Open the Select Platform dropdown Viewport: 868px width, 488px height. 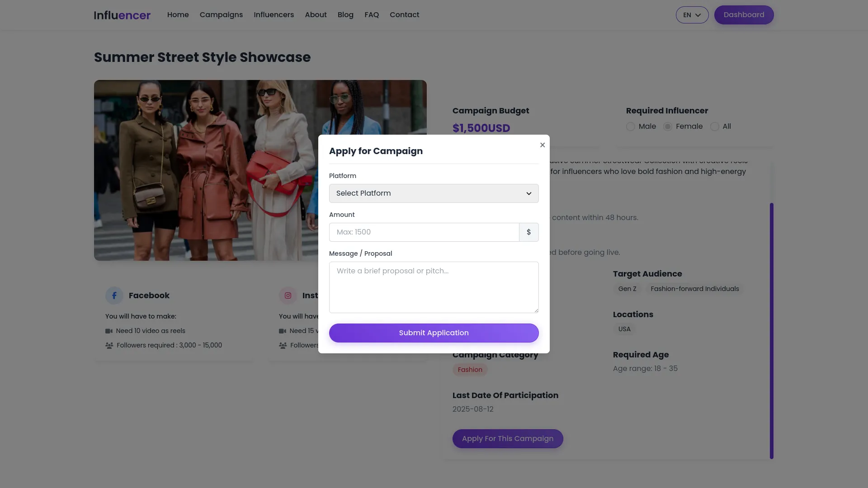(x=434, y=193)
